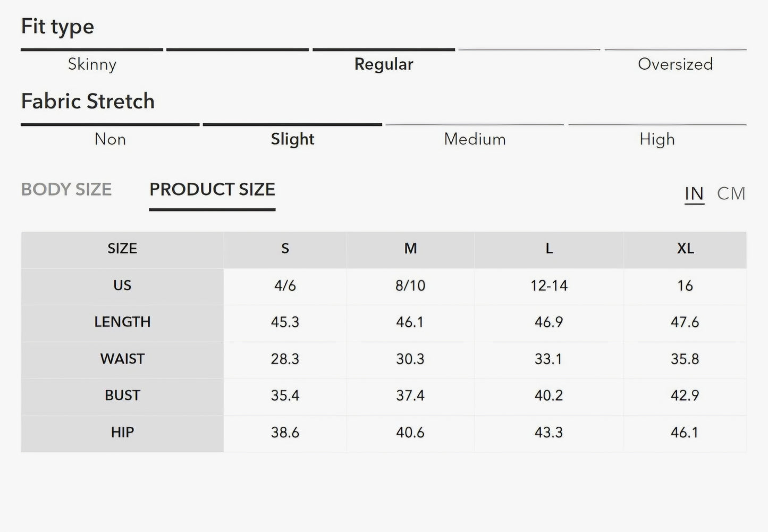The image size is (768, 532).
Task: Click the Skinny fit type label
Action: 92,64
